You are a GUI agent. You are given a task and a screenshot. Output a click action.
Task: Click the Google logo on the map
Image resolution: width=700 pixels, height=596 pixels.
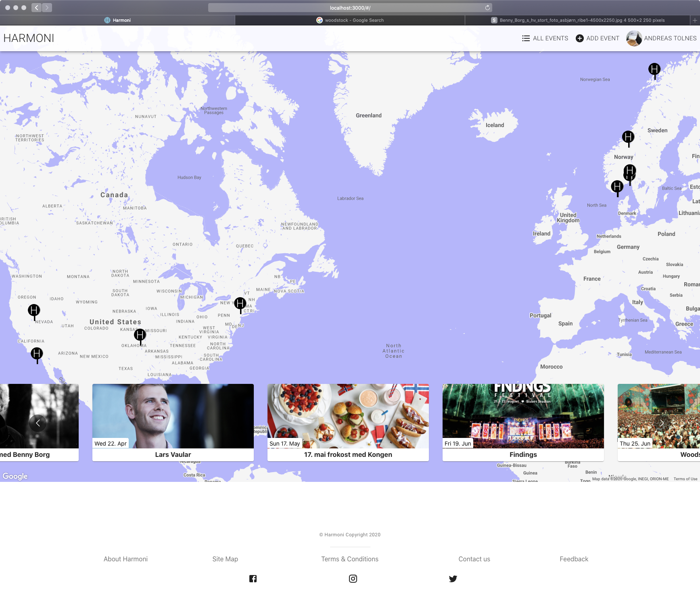(15, 476)
